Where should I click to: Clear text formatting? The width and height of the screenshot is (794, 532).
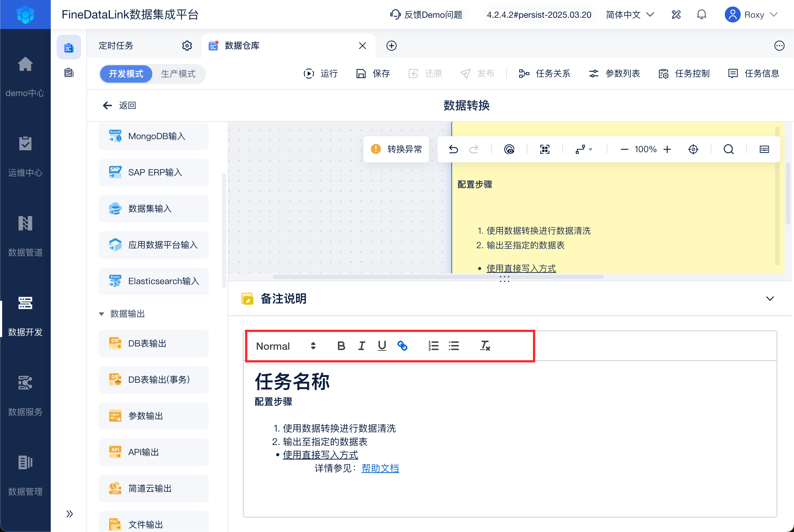[485, 346]
